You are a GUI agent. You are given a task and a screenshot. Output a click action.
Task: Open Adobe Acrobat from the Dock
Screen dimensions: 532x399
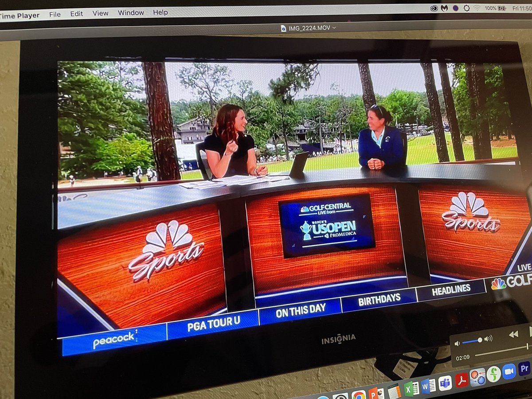[462, 380]
